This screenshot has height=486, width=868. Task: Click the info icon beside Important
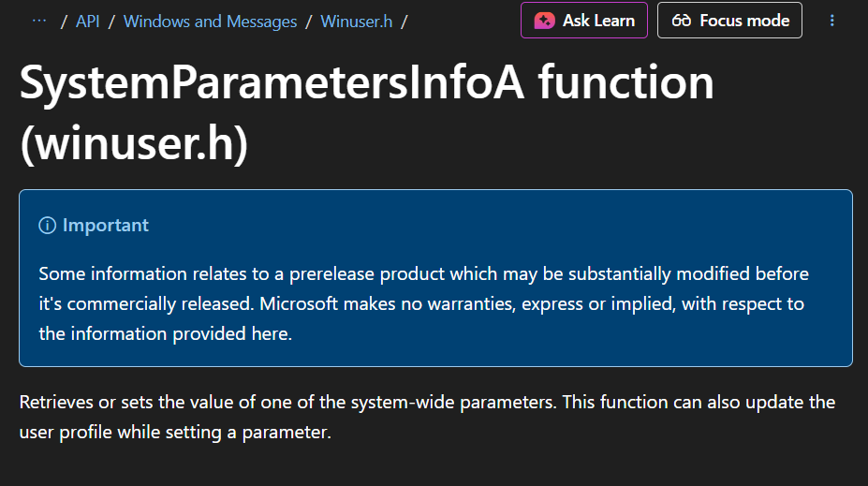[x=47, y=226]
